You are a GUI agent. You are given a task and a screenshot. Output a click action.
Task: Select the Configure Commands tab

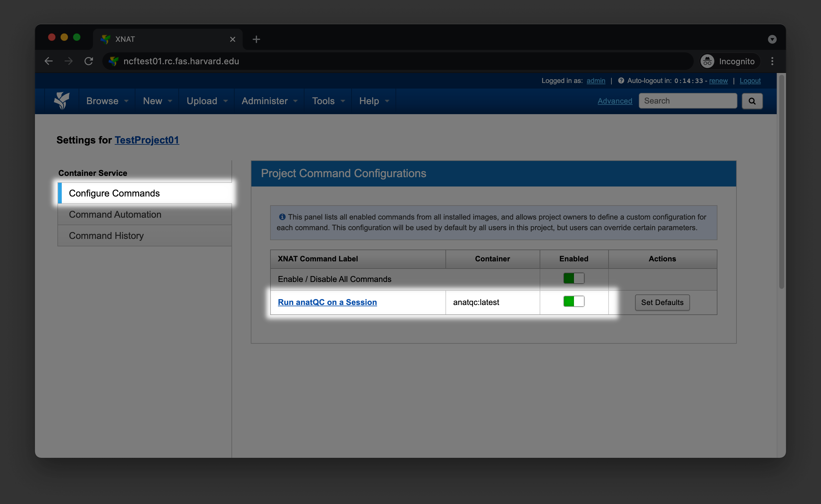(x=145, y=193)
